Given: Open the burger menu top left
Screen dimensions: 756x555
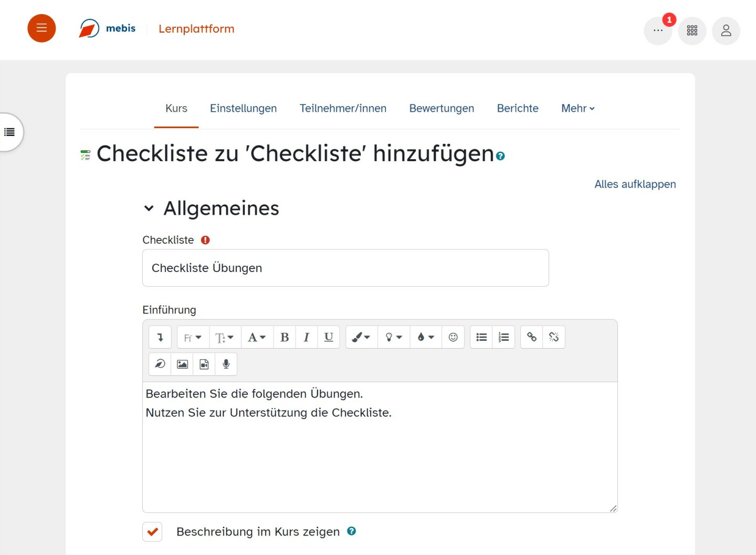Looking at the screenshot, I should (x=41, y=28).
